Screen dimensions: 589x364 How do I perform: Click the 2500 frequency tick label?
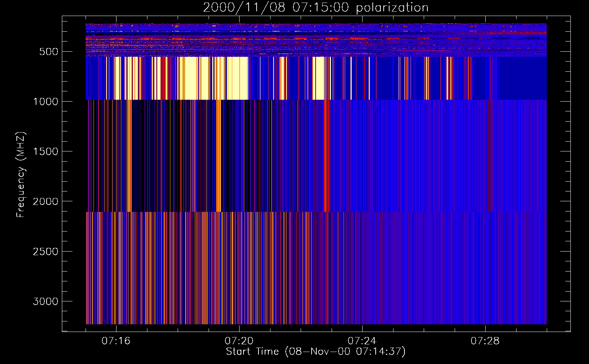(46, 252)
